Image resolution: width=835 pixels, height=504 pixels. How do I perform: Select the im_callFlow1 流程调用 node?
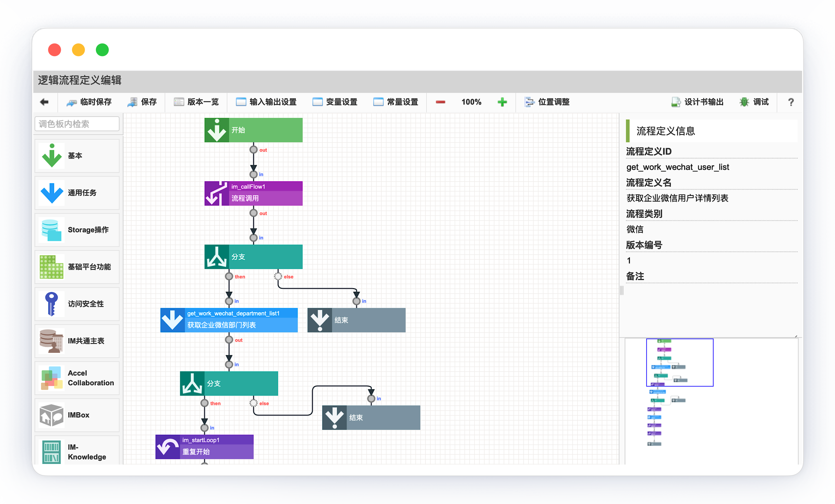coord(254,194)
